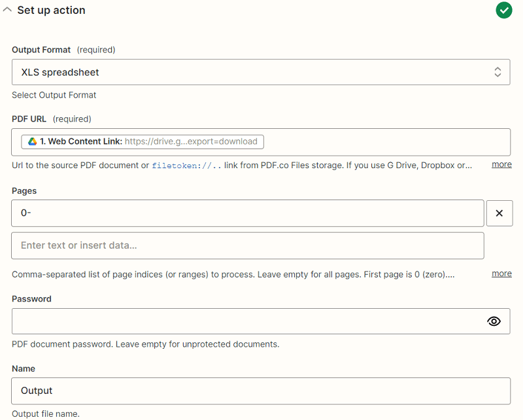Screen dimensions: 523x420
Task: Collapse the Set up action section chevron
Action: click(7, 10)
